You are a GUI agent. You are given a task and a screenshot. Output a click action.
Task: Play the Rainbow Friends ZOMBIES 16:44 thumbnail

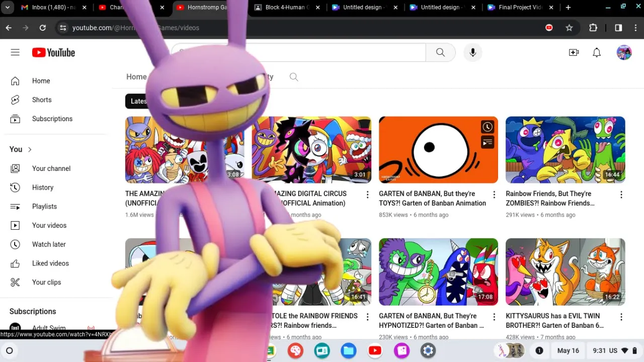[565, 150]
